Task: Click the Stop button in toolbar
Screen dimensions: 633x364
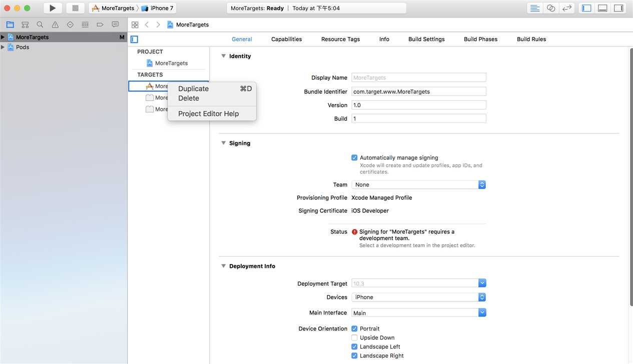Action: [76, 8]
